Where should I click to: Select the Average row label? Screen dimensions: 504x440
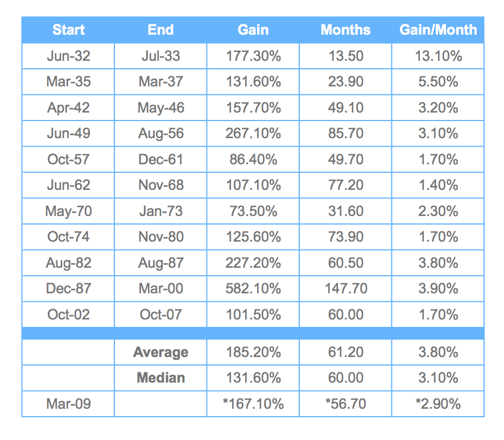(160, 352)
